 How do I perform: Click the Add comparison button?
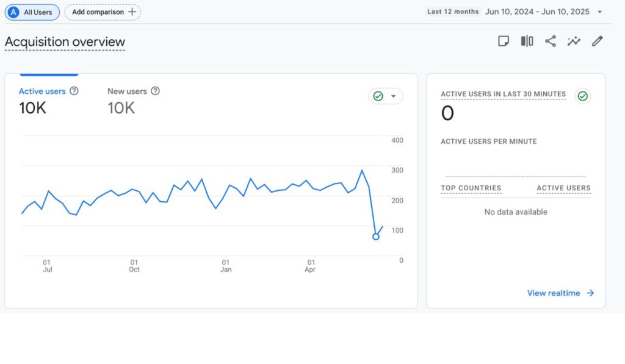(103, 12)
